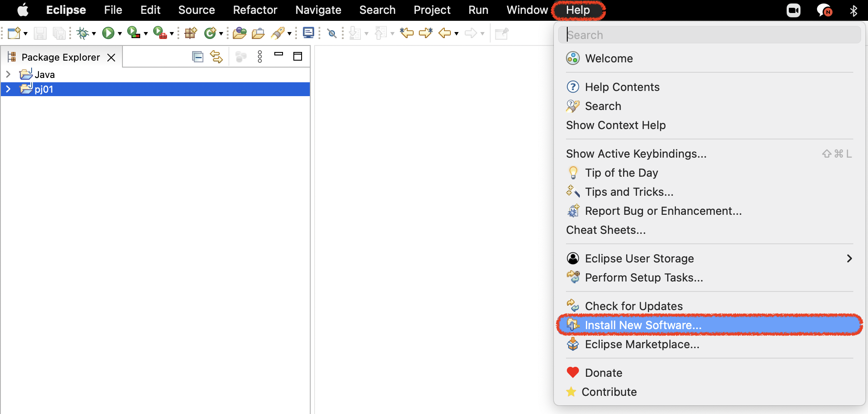868x414 pixels.
Task: Open the Refactor menu in menu bar
Action: (x=255, y=10)
